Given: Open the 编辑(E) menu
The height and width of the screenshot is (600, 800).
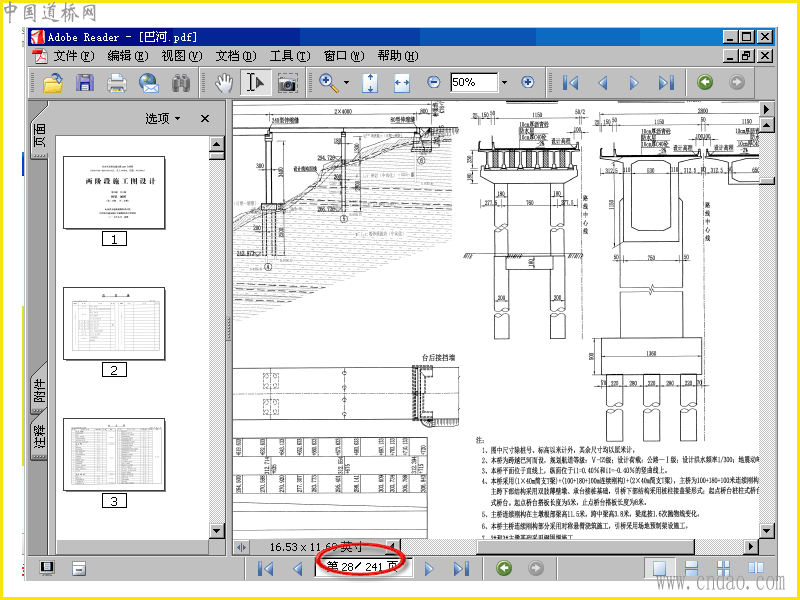Looking at the screenshot, I should pos(128,56).
